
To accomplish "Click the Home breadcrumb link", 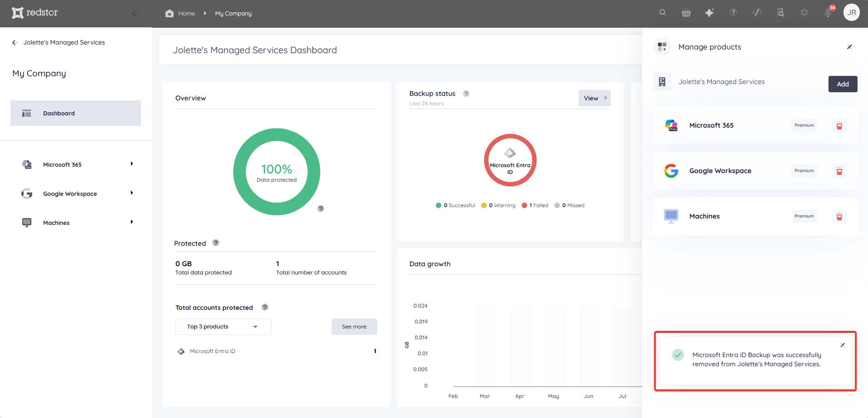I will click(x=187, y=13).
